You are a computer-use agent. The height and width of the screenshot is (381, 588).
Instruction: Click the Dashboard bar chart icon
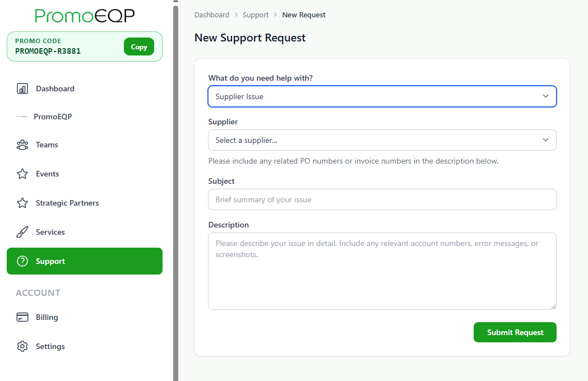pyautogui.click(x=22, y=89)
